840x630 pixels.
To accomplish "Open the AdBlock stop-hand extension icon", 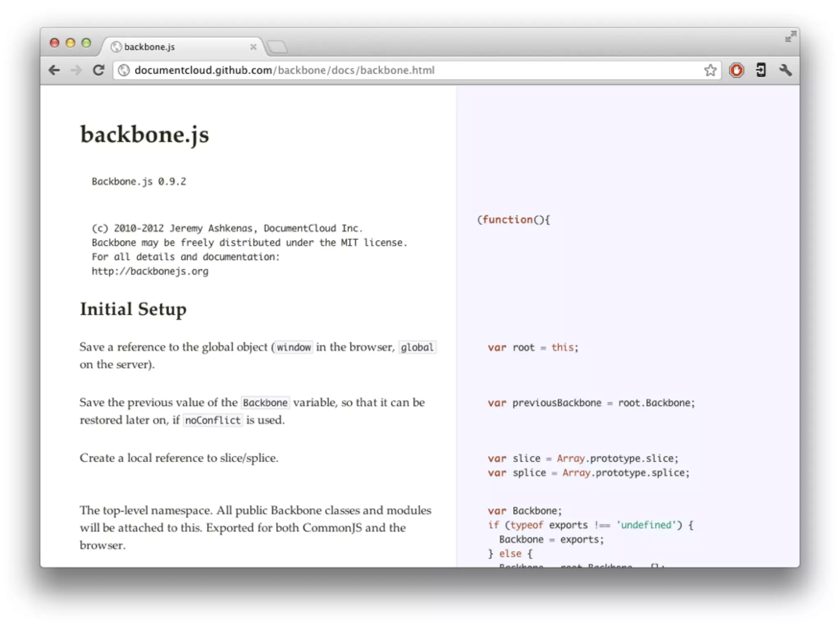I will (x=736, y=70).
